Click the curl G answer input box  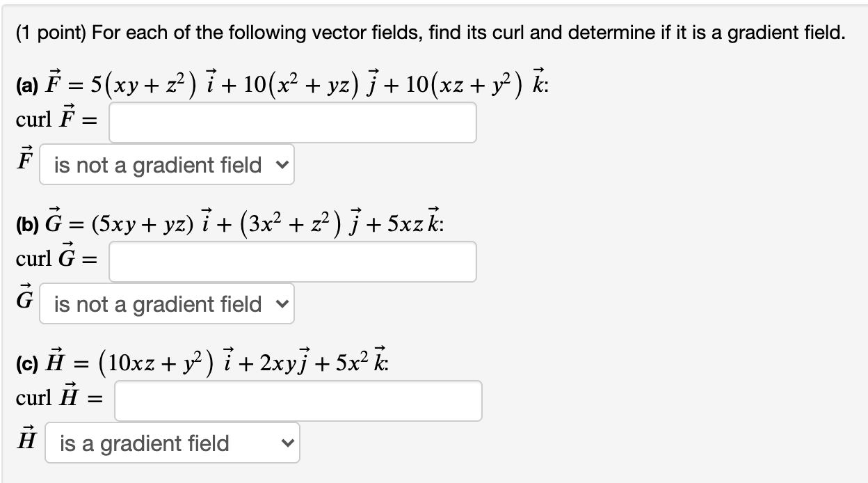coord(292,262)
